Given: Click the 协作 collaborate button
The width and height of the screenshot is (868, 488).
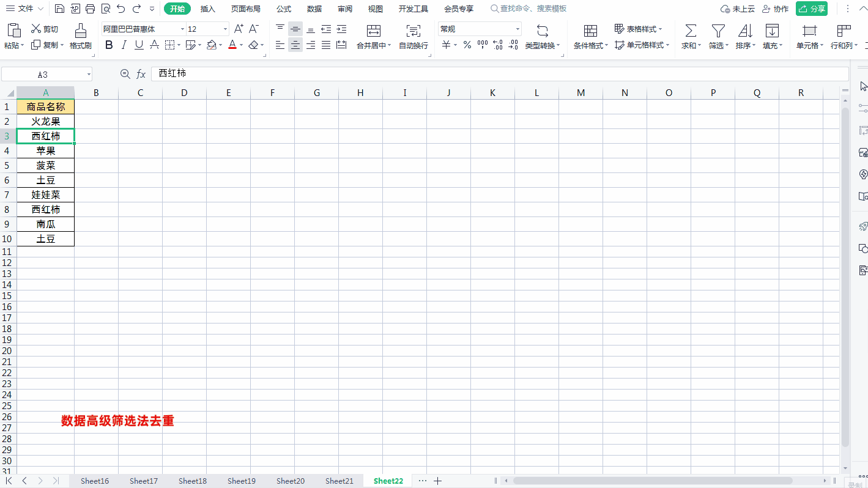Looking at the screenshot, I should tap(775, 9).
